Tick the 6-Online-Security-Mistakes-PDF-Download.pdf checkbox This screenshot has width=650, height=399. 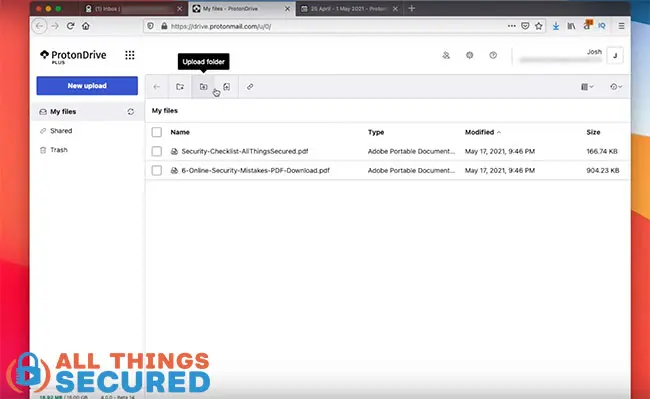pyautogui.click(x=157, y=170)
